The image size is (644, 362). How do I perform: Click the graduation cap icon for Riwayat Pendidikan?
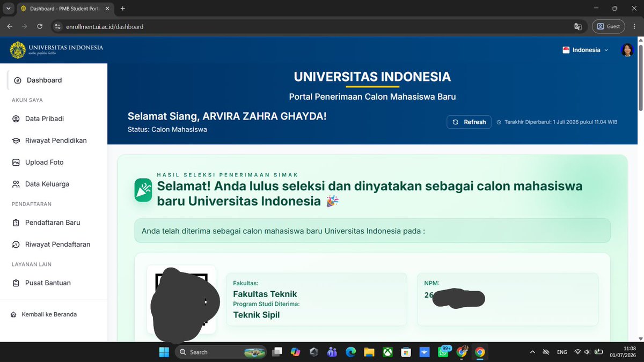[x=16, y=141]
